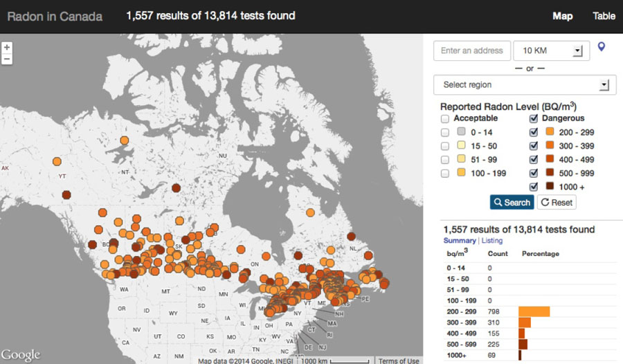The width and height of the screenshot is (623, 364).
Task: Click the map zoom out minus button
Action: 7,59
